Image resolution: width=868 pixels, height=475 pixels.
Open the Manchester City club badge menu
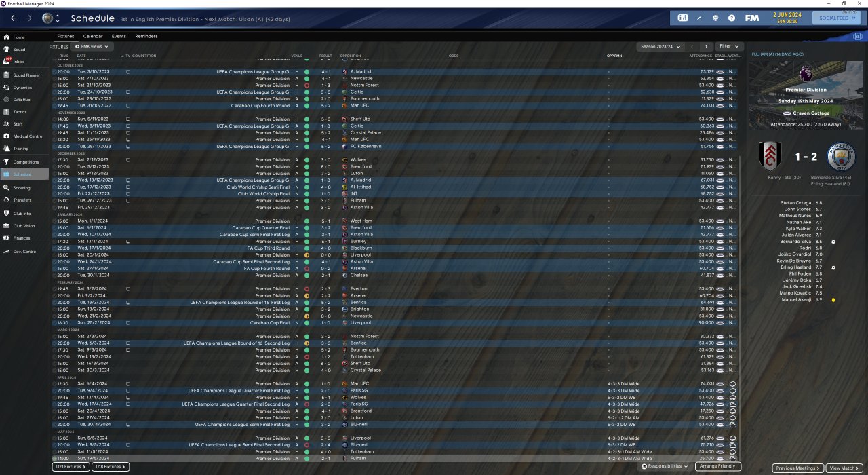coord(47,18)
